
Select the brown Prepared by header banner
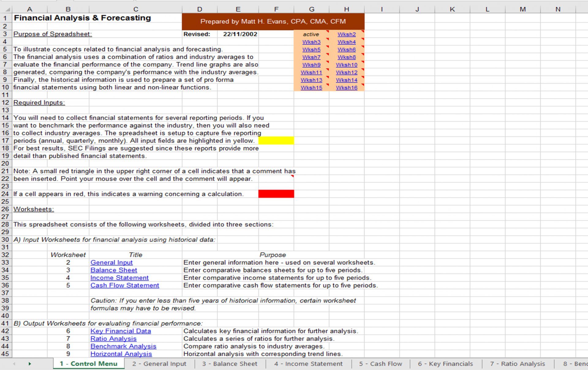[273, 21]
